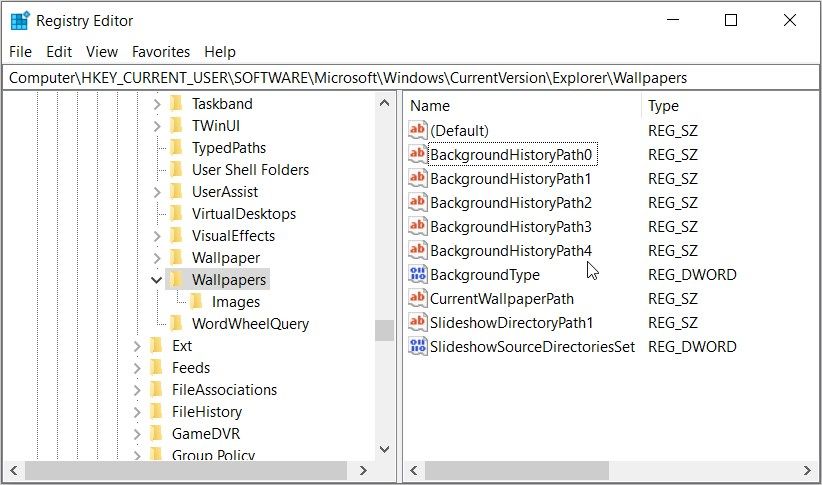Click the User Shell Folders folder icon
This screenshot has width=822, height=485.
[177, 169]
